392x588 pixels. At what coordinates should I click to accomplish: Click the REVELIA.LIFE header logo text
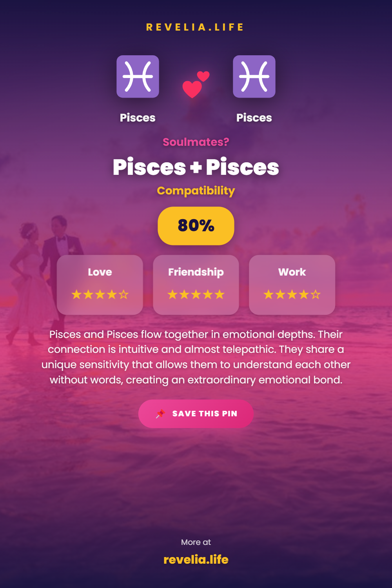point(195,27)
